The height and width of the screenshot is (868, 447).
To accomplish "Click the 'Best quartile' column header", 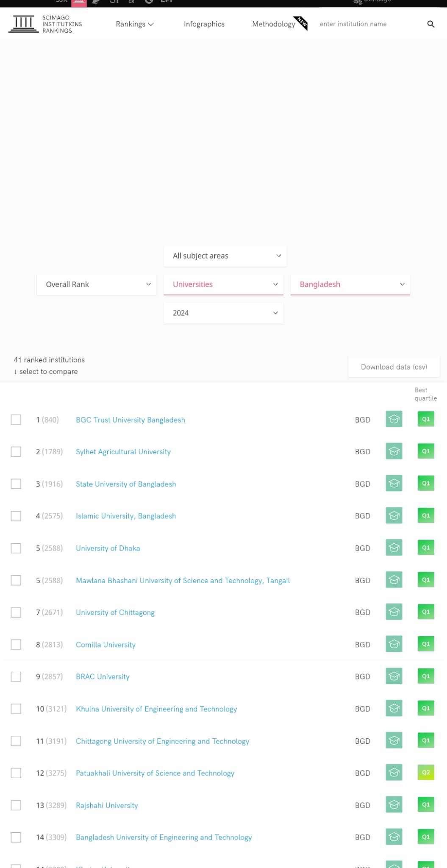I will (425, 394).
